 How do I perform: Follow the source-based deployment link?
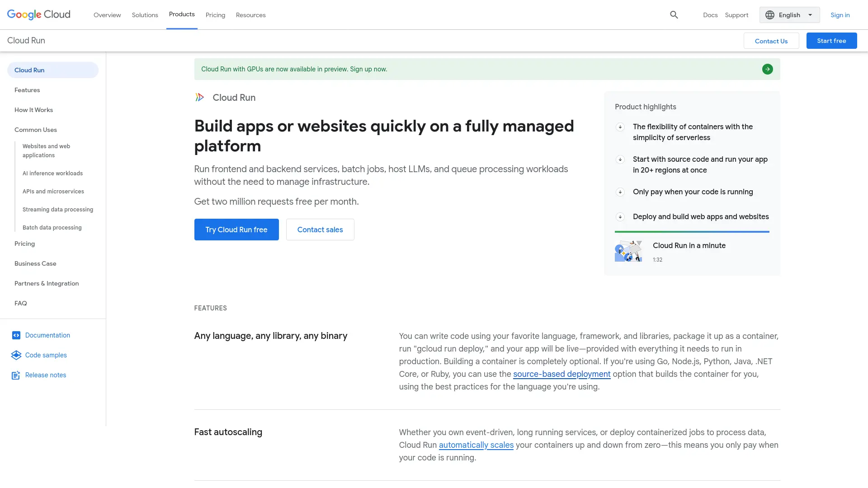561,374
